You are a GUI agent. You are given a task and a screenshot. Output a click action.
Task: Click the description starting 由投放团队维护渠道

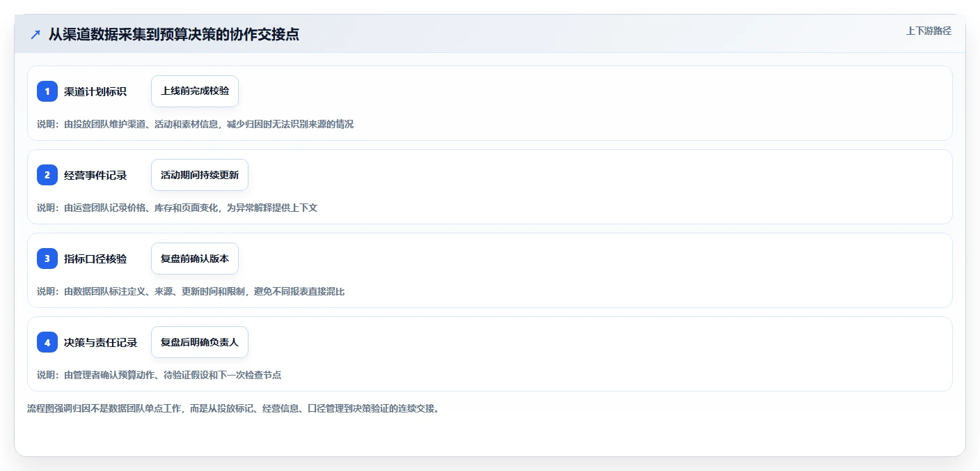pyautogui.click(x=195, y=124)
